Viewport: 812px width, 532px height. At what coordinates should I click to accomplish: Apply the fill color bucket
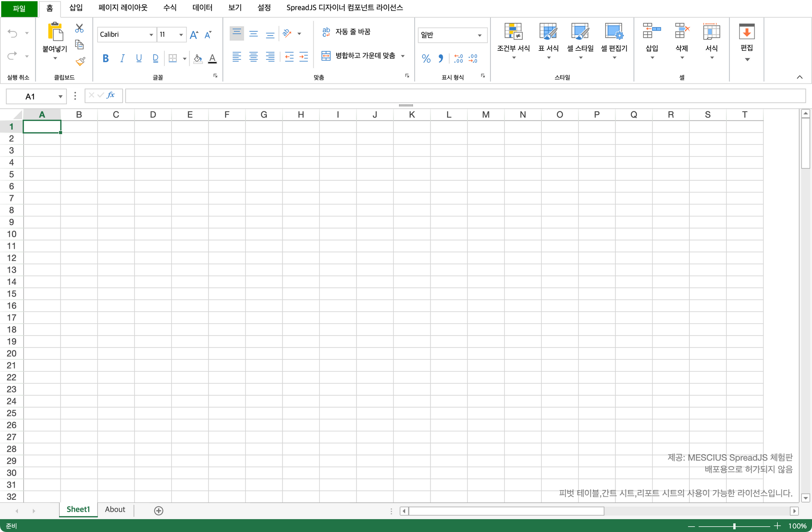coord(198,58)
